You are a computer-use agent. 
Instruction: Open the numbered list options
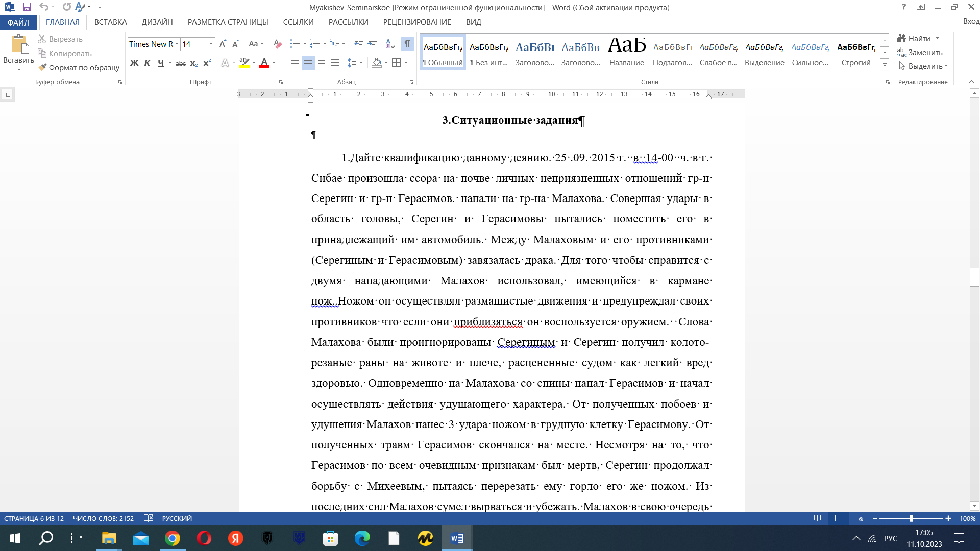325,44
